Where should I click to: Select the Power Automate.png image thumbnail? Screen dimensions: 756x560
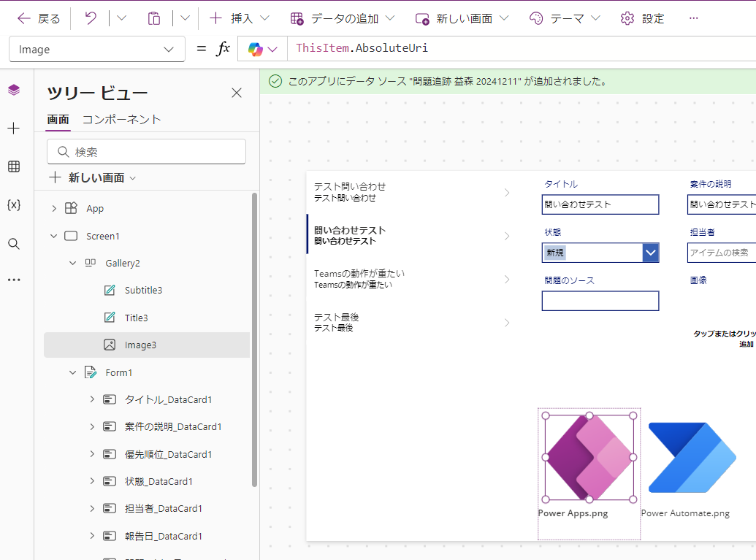point(692,457)
